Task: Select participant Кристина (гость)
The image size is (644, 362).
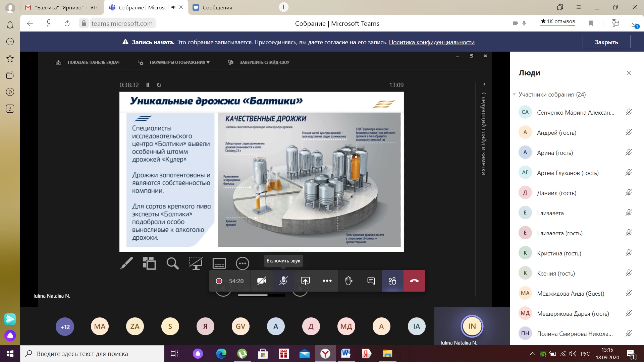Action: coord(575,253)
